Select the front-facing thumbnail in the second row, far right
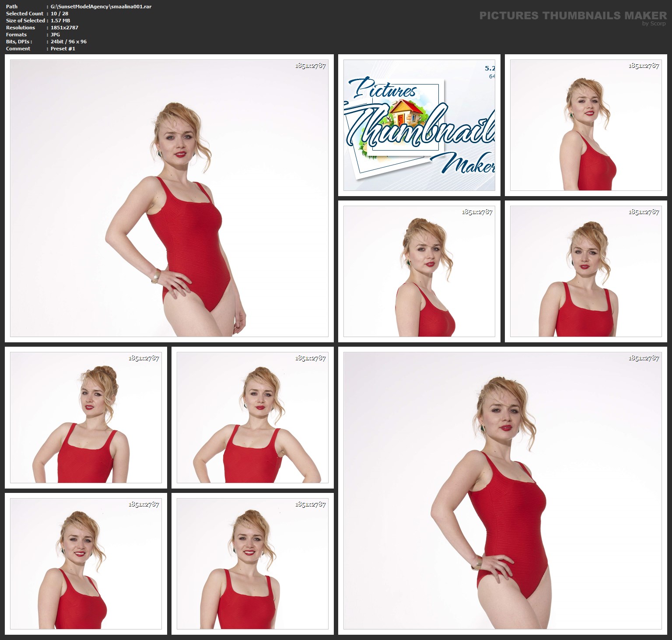The width and height of the screenshot is (672, 640). [585, 271]
